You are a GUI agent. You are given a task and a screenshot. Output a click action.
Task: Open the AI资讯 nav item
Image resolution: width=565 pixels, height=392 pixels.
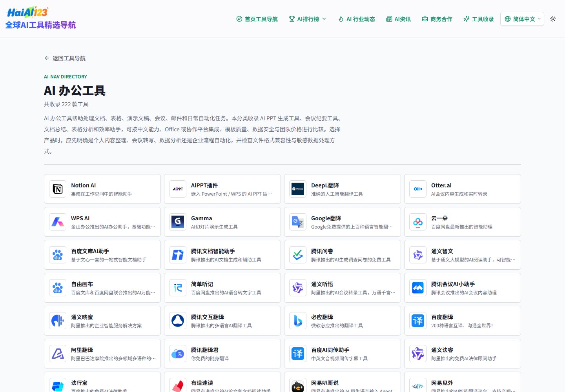(x=398, y=19)
